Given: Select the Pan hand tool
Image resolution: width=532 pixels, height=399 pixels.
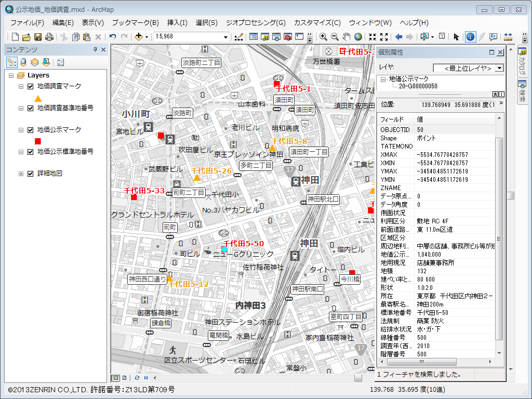Looking at the screenshot, I should 346,37.
